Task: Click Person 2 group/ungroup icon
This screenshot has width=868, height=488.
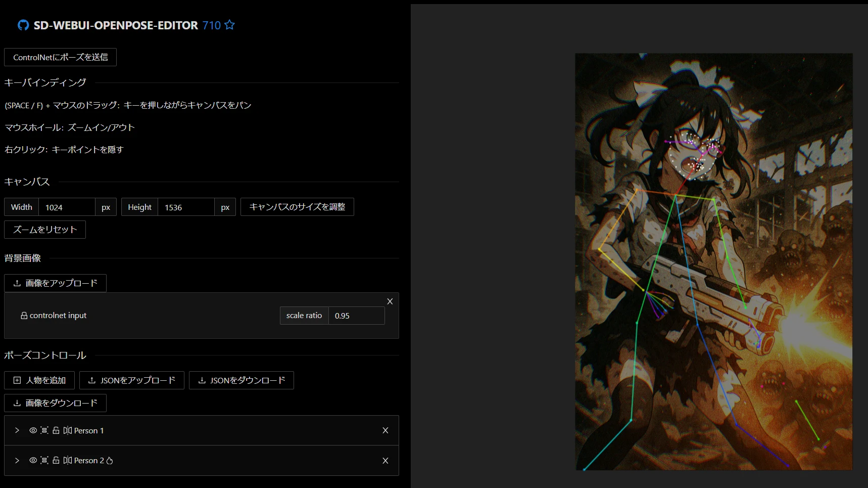Action: tap(44, 461)
